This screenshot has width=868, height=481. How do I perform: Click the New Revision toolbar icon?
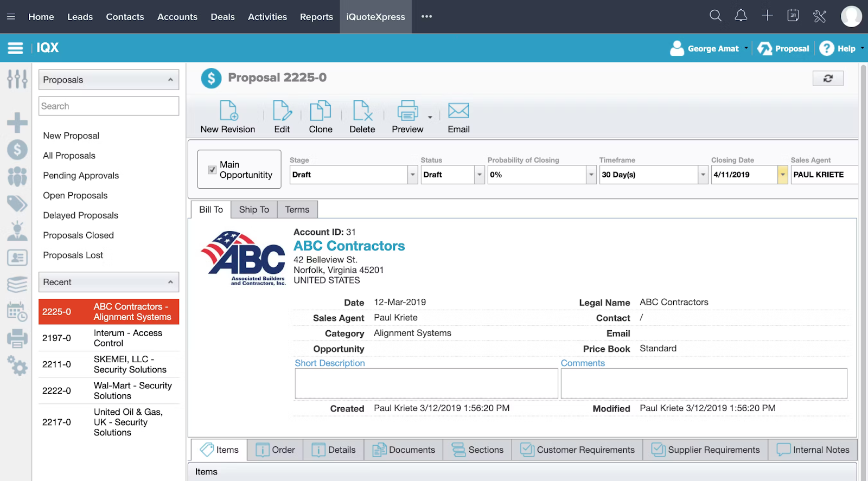coord(228,111)
